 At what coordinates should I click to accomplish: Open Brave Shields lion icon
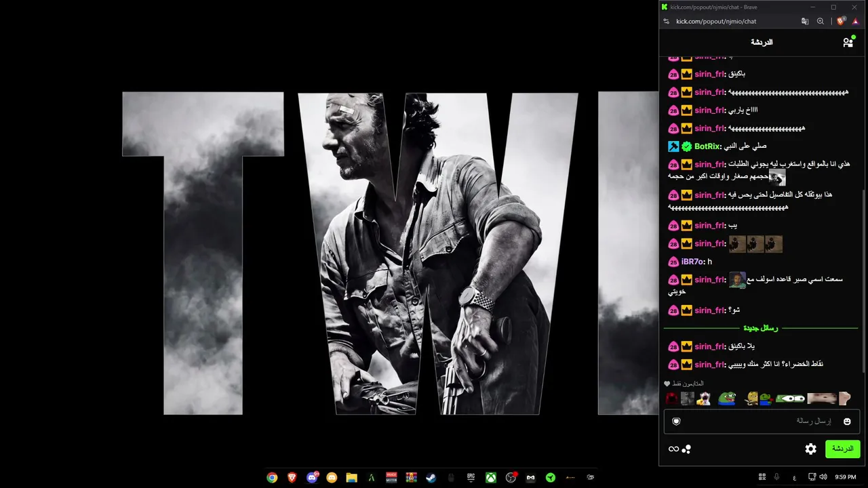(x=842, y=21)
